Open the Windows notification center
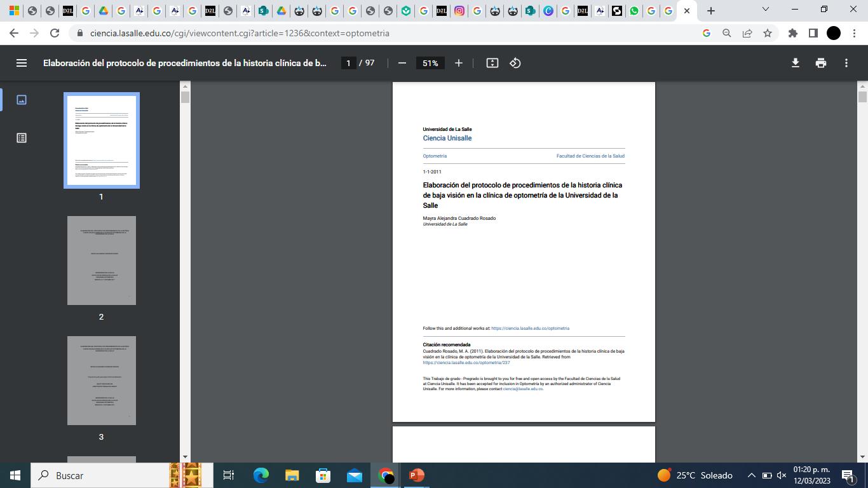The image size is (868, 488). [848, 475]
